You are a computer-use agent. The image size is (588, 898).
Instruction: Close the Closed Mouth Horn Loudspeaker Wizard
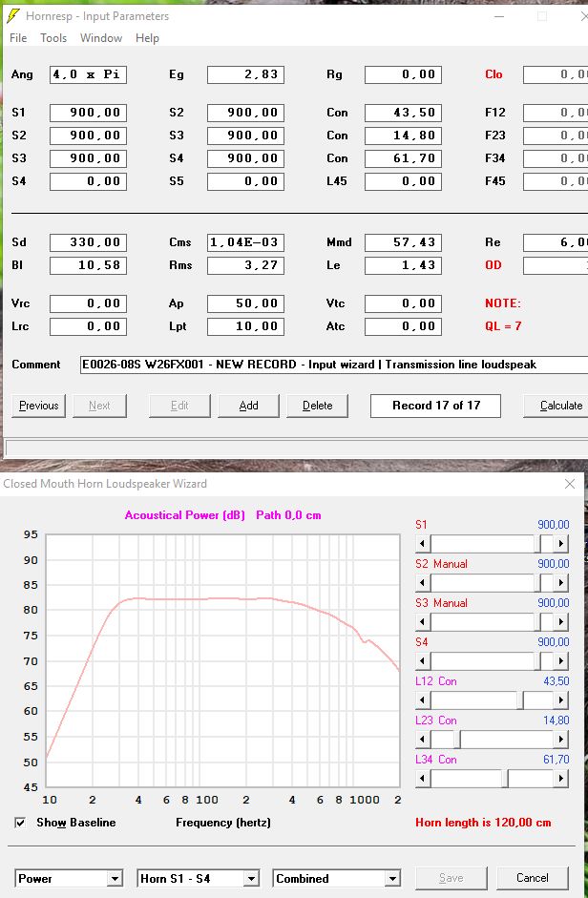point(570,484)
